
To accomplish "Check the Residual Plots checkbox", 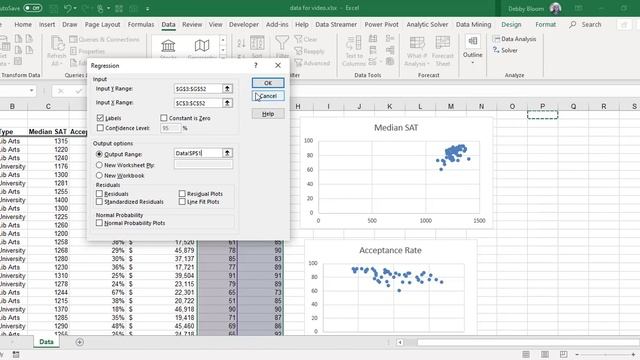I will click(182, 193).
